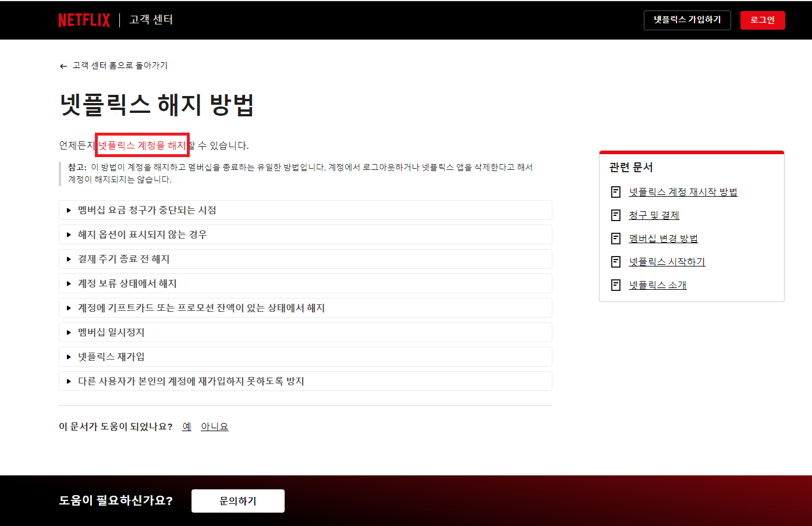Click the 넷플릭스 가입하기 button
Image resolution: width=812 pixels, height=526 pixels.
[687, 20]
